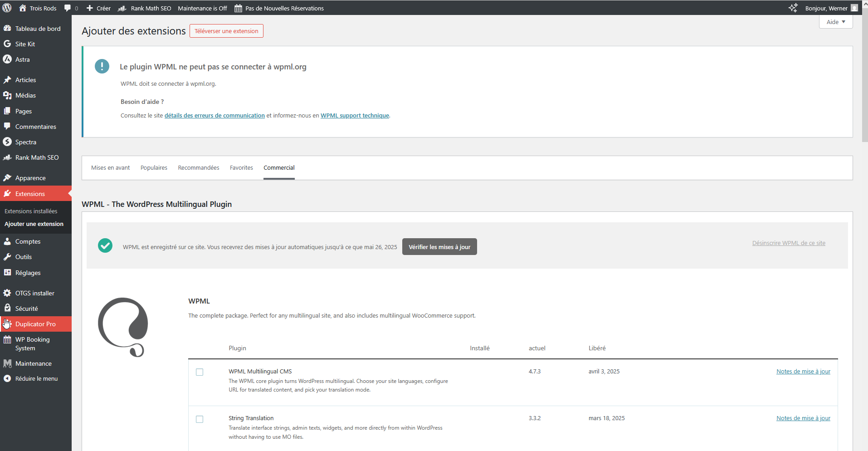Image resolution: width=868 pixels, height=451 pixels.
Task: Expand the Aide help dropdown
Action: click(836, 22)
